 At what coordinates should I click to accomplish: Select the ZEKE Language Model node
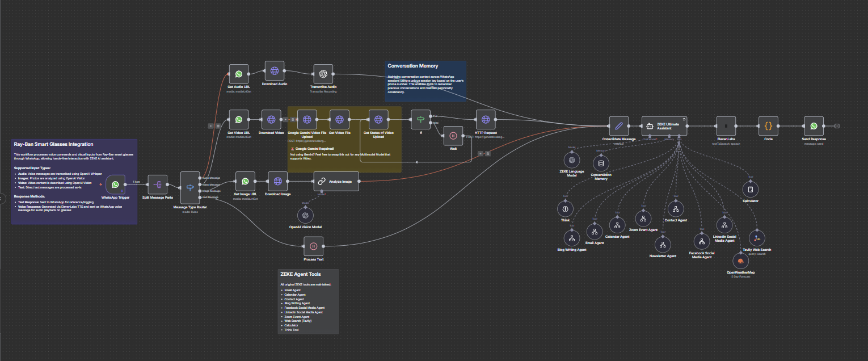(571, 160)
